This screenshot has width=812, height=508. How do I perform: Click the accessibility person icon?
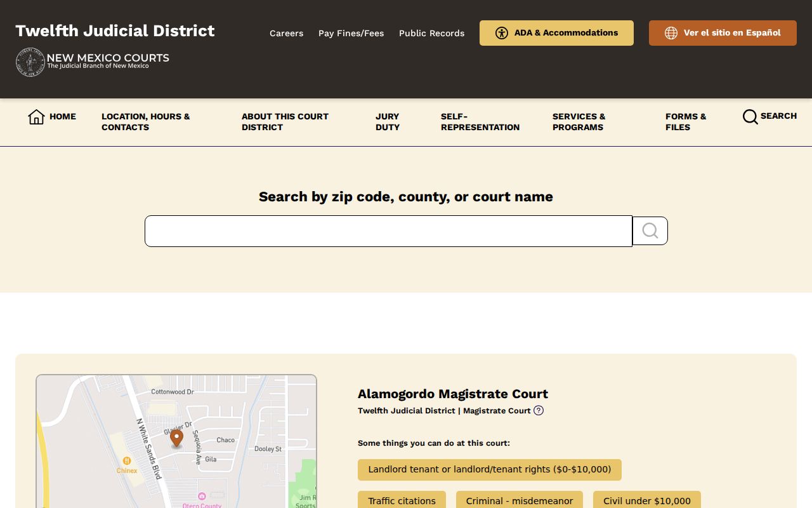pos(502,33)
